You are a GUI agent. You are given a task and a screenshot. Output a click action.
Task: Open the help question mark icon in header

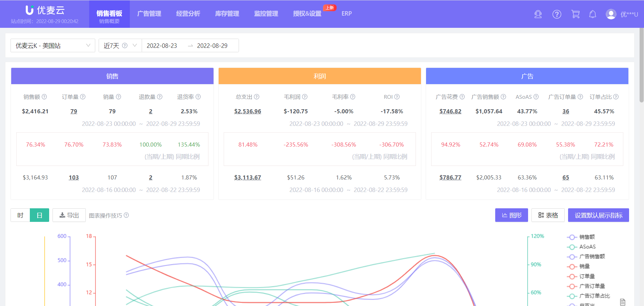(x=557, y=14)
